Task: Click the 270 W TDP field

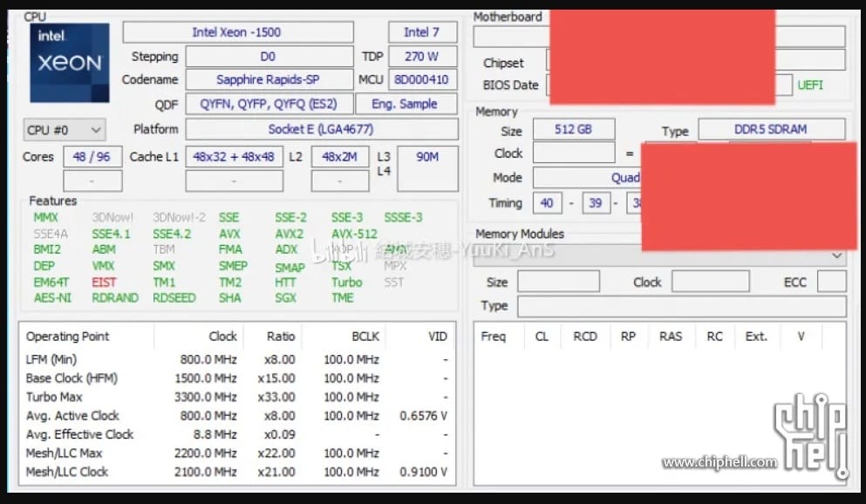Action: tap(422, 56)
